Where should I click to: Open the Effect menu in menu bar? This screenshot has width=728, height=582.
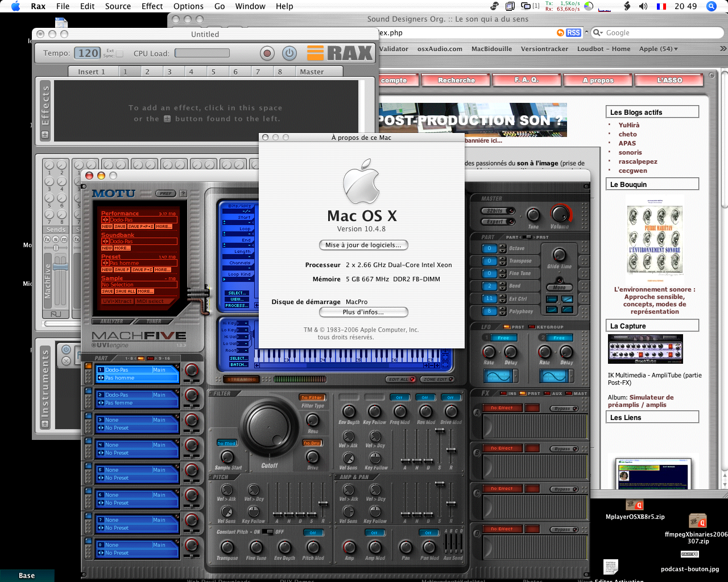tap(152, 6)
